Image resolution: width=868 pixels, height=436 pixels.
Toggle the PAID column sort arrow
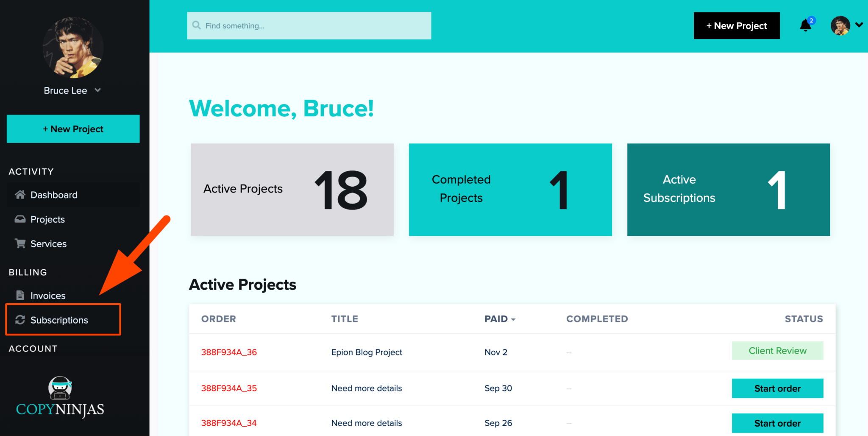click(513, 319)
